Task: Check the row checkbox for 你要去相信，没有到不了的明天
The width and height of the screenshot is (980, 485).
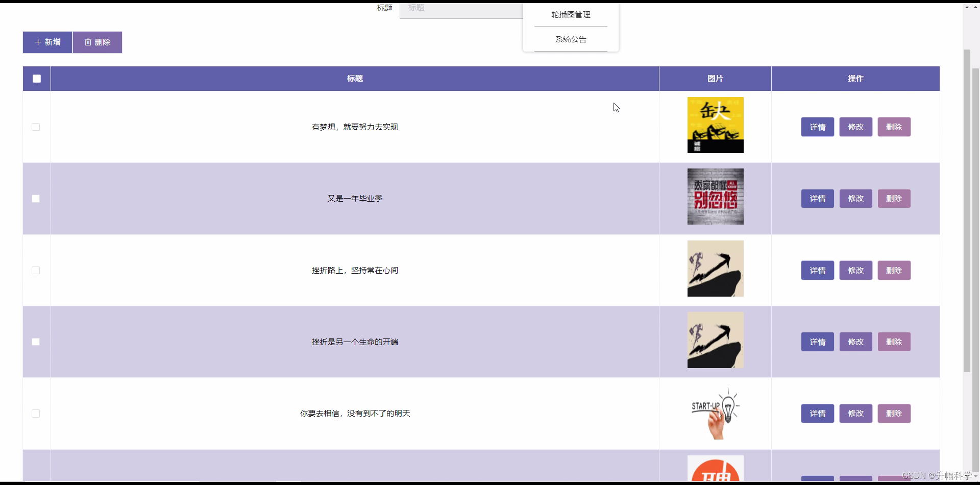Action: tap(35, 414)
